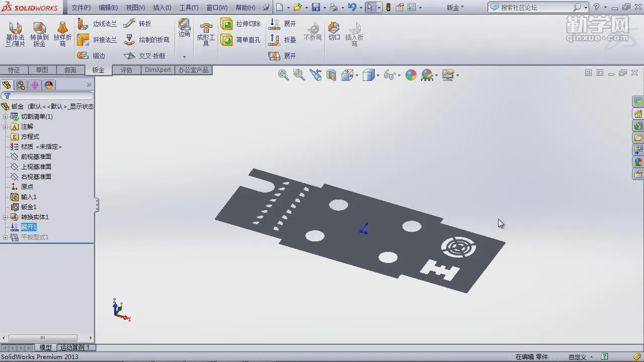Click the 褶边 hem tool
Image resolution: width=644 pixels, height=362 pixels.
(x=92, y=56)
